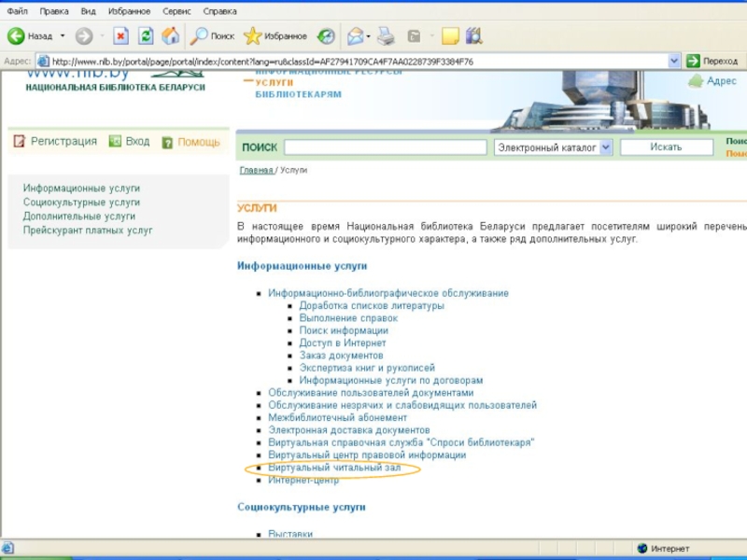Open the Помощь link
The image size is (747, 560).
click(x=199, y=142)
